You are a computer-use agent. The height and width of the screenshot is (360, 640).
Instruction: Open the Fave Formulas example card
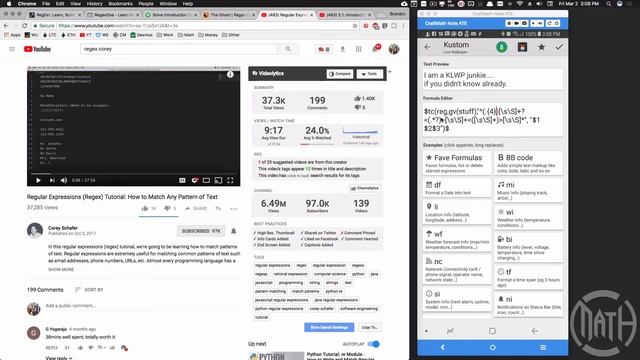point(457,163)
